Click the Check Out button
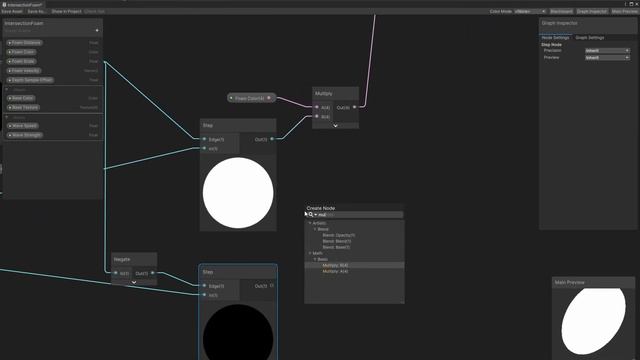Image resolution: width=640 pixels, height=360 pixels. pos(94,11)
